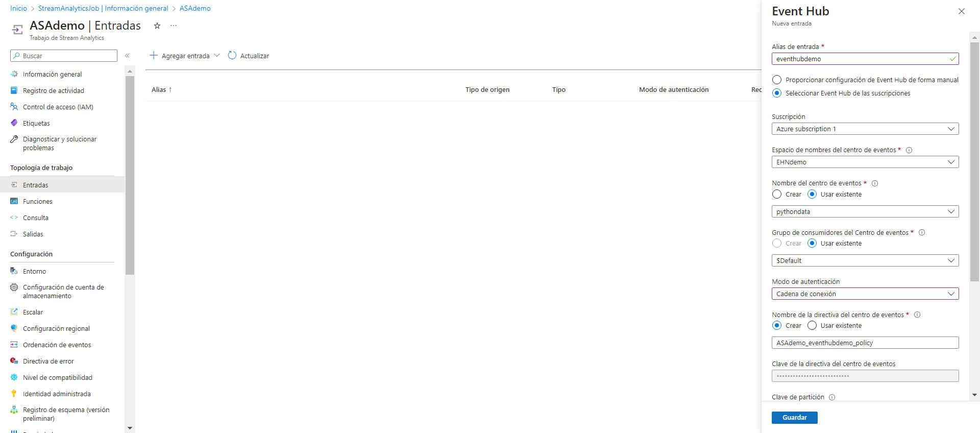Collapse the sidebar with the double chevron
This screenshot has height=433, width=980.
point(127,56)
